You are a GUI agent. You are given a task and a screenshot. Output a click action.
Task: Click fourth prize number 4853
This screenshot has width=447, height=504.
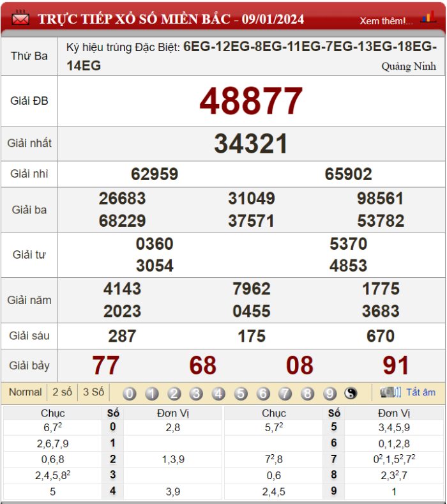[x=349, y=266]
